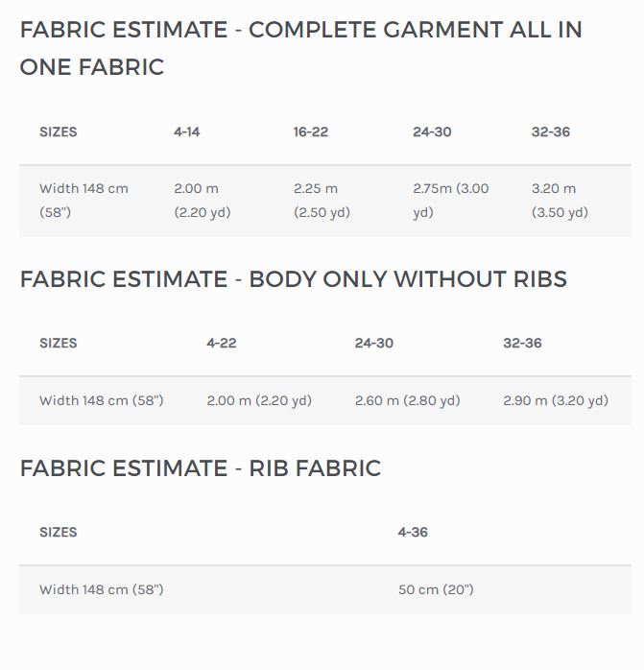The width and height of the screenshot is (644, 670).
Task: Click the Rib Fabric section heading
Action: 201,468
